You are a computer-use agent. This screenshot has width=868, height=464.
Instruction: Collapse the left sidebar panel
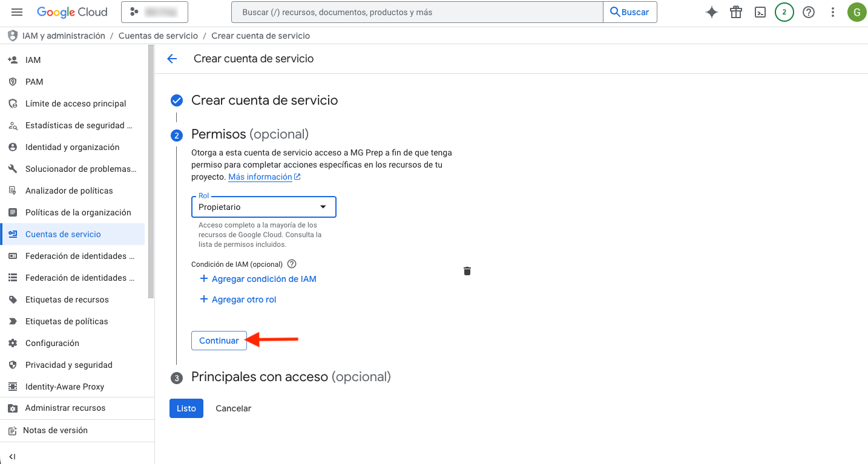coord(12,457)
